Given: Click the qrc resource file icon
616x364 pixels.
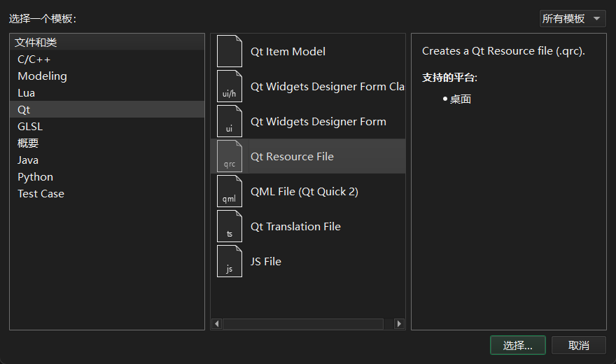Looking at the screenshot, I should click(x=230, y=156).
